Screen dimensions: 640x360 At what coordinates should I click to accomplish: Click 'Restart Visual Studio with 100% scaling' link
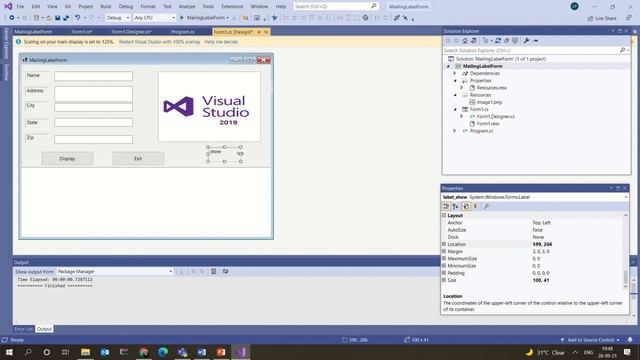159,42
